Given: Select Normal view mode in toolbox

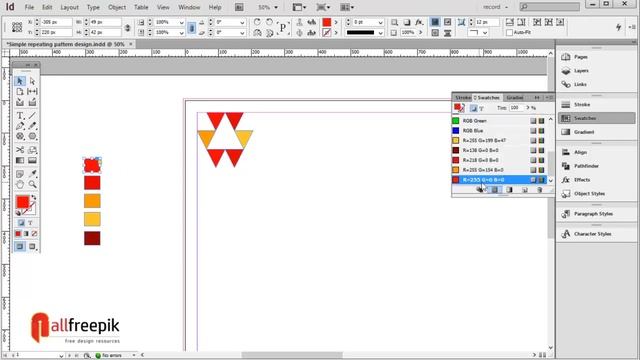Looking at the screenshot, I should 20,247.
